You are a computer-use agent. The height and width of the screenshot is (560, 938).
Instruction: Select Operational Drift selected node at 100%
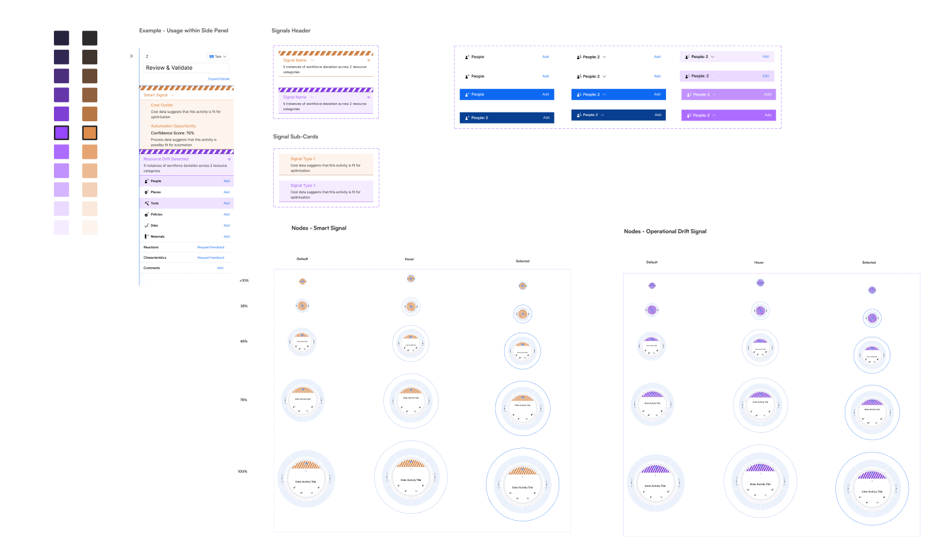click(x=872, y=489)
